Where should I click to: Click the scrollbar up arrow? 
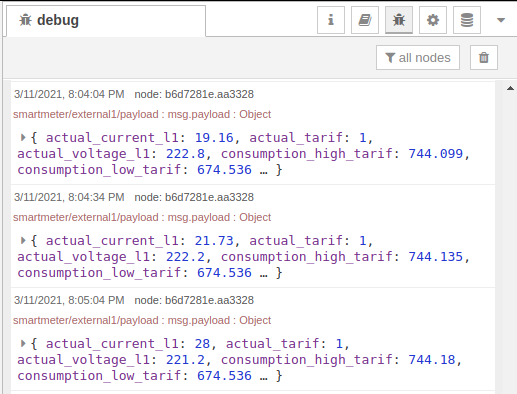pyautogui.click(x=510, y=88)
